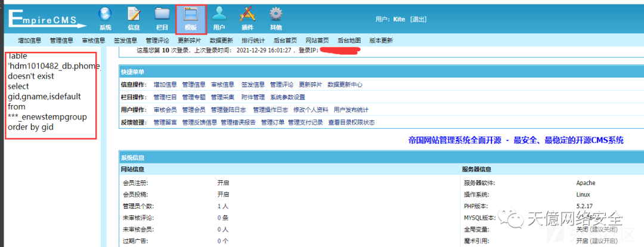Open 增加信息 in the quick menu
Image resolution: width=644 pixels, height=247 pixels.
coord(165,85)
